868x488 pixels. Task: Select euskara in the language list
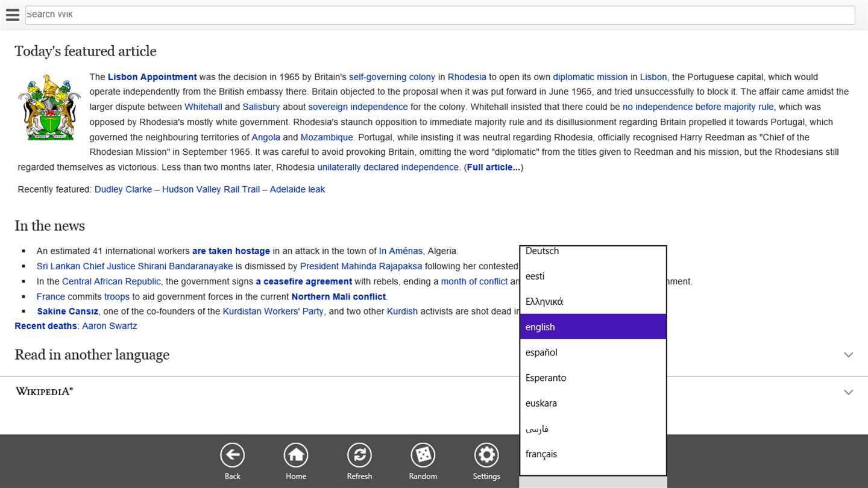point(593,403)
